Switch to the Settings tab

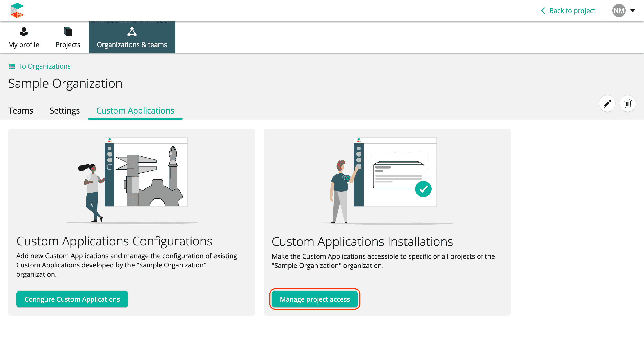(65, 111)
